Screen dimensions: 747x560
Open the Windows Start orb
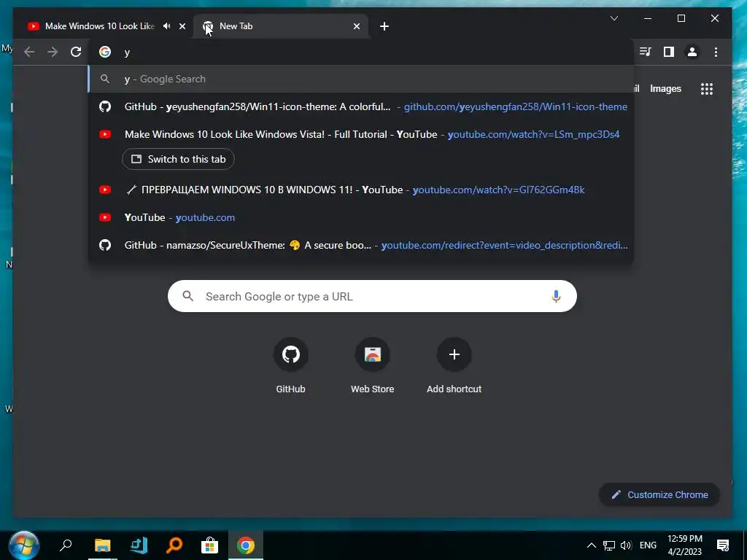pyautogui.click(x=24, y=545)
